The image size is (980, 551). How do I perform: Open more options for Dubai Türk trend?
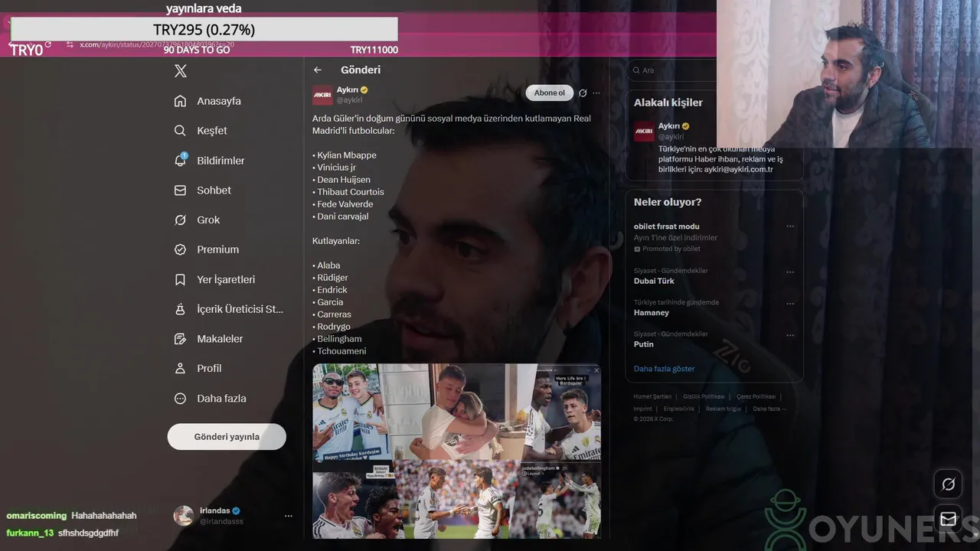pyautogui.click(x=790, y=272)
